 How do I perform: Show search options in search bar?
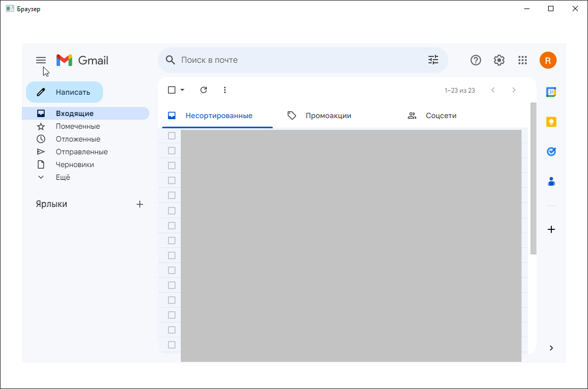433,60
